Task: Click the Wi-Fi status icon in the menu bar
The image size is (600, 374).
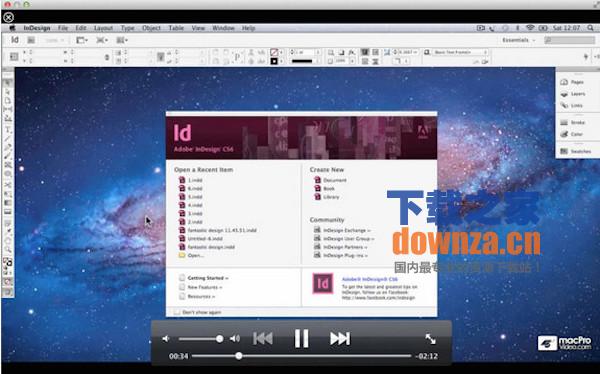Action: point(530,28)
